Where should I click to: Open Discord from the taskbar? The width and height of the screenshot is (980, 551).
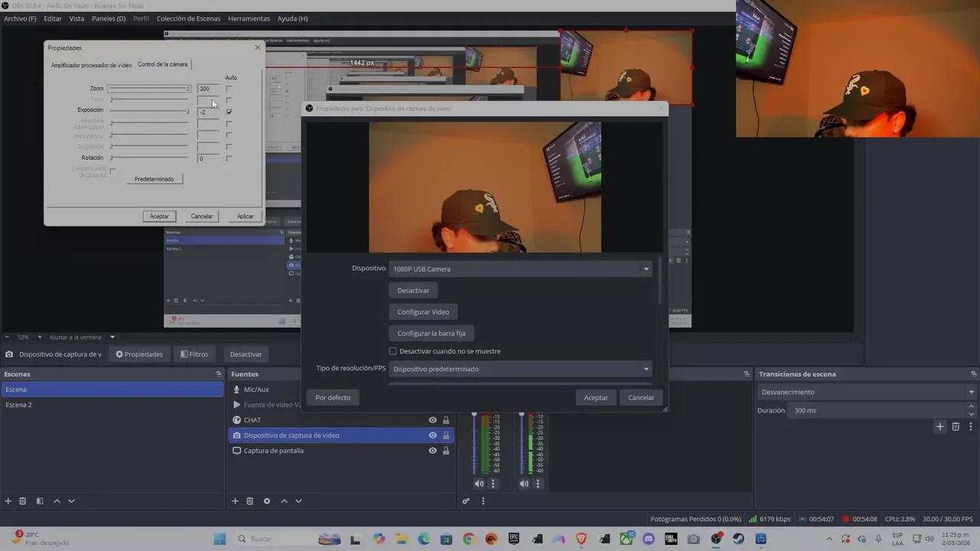tap(648, 539)
